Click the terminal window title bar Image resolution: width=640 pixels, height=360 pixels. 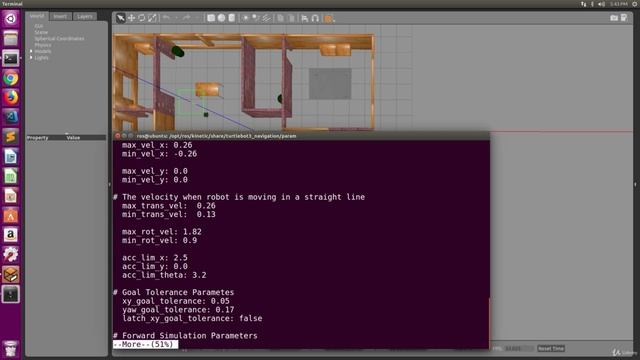301,136
